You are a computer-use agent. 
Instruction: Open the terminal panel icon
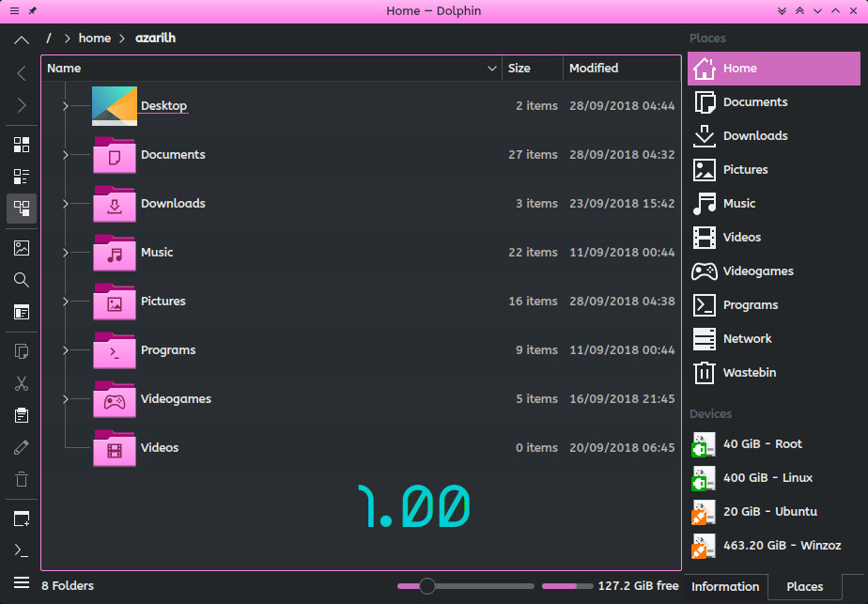pyautogui.click(x=22, y=550)
